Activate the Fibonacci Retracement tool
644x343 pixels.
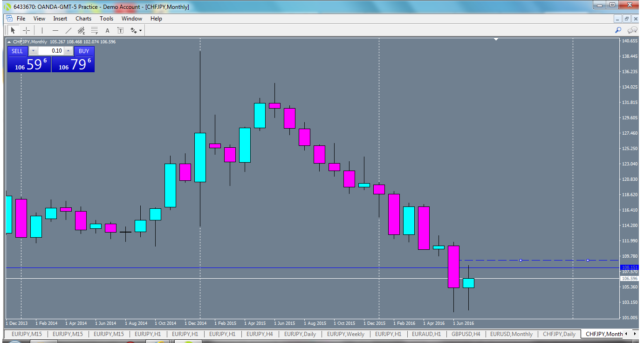[94, 30]
